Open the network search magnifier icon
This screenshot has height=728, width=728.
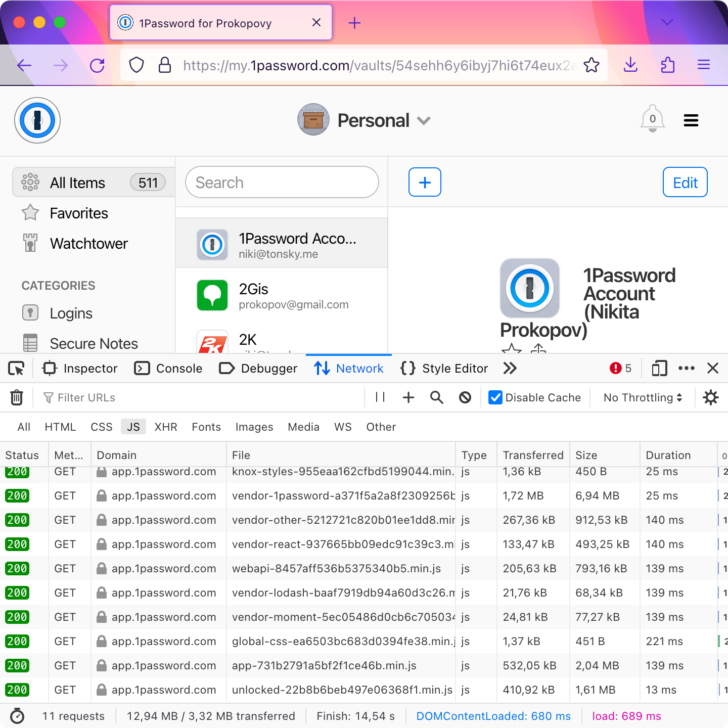pos(437,398)
